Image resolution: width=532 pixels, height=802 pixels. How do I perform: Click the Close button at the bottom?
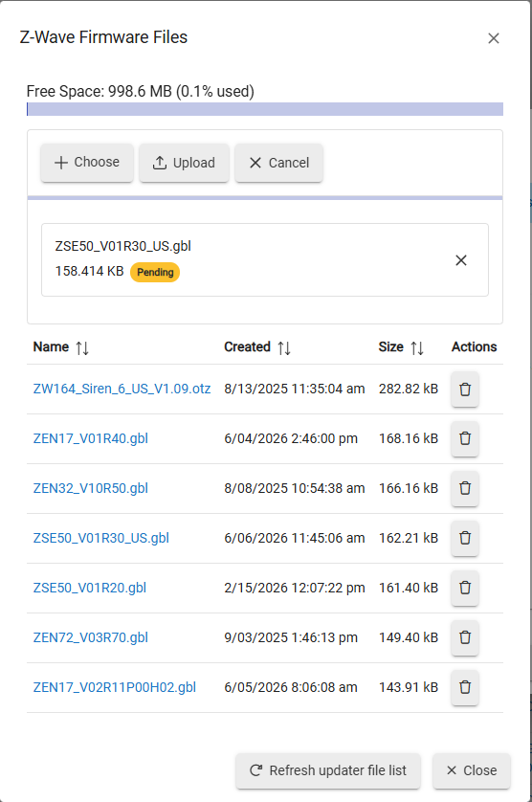[472, 770]
